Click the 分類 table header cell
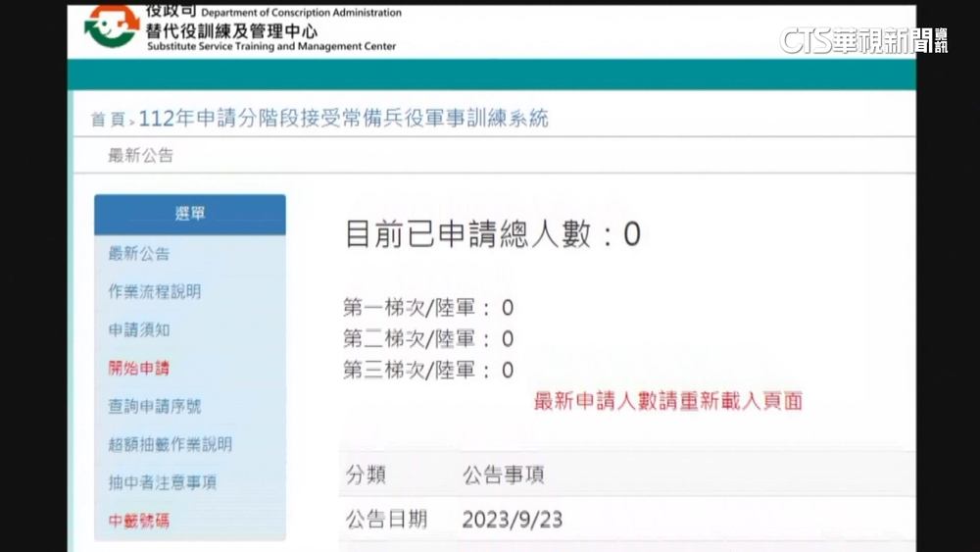The height and width of the screenshot is (552, 980). point(367,476)
